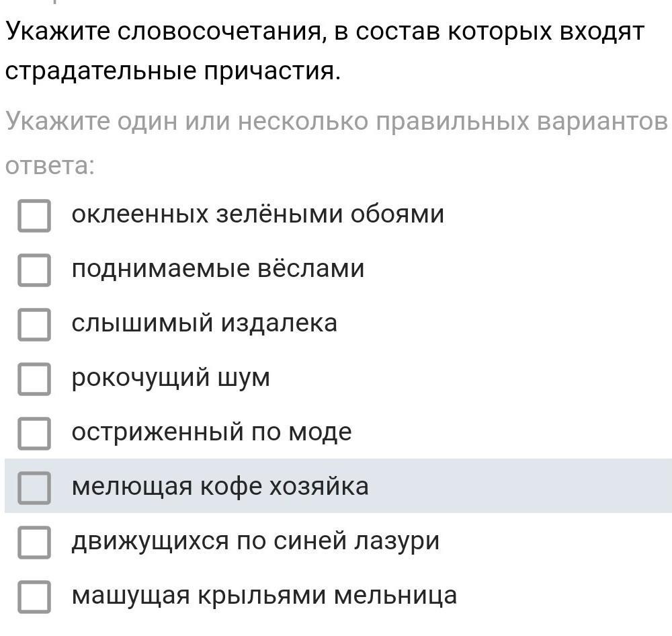
Task: Select the checkbox for «слышимый издалека»
Action: (34, 324)
